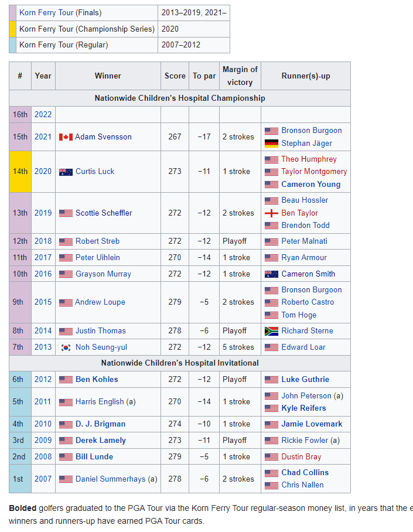
Task: Click the Winner column header
Action: click(x=108, y=76)
